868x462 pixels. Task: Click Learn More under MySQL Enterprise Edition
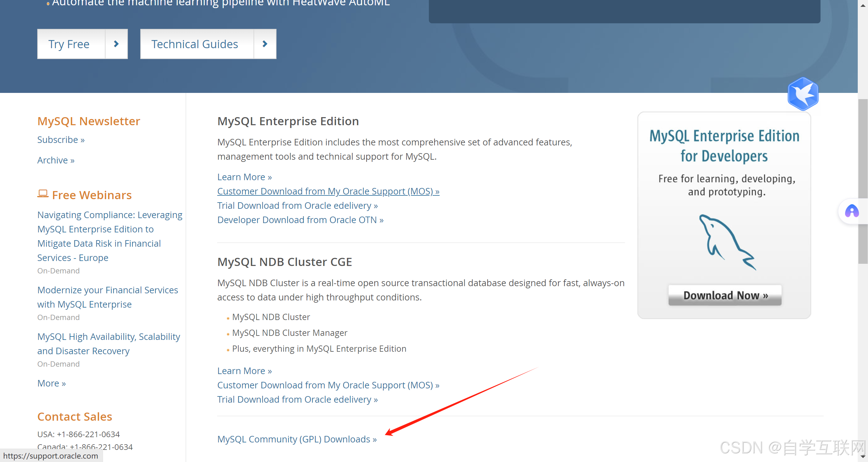[x=244, y=177]
